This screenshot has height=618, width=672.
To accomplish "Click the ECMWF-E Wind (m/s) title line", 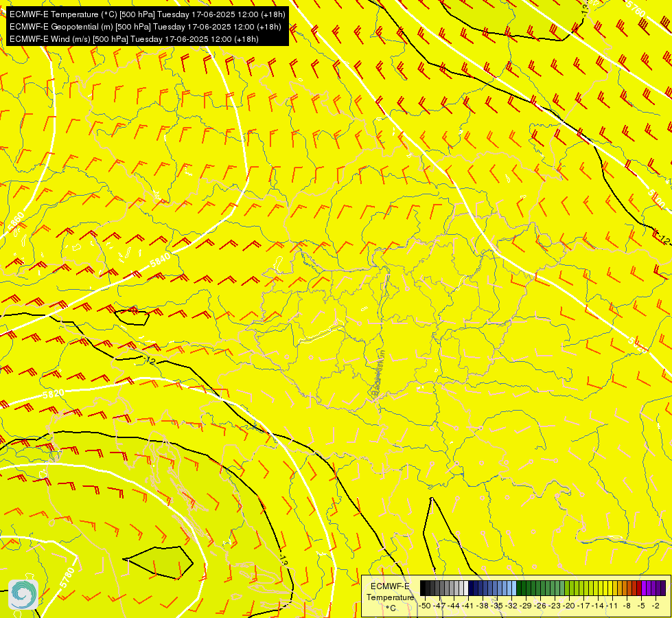I will (134, 39).
